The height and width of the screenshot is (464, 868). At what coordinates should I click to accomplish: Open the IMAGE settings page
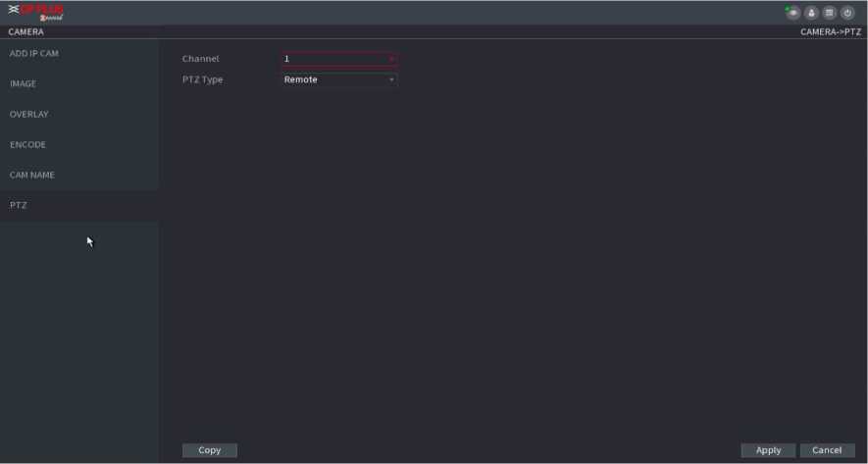click(24, 84)
